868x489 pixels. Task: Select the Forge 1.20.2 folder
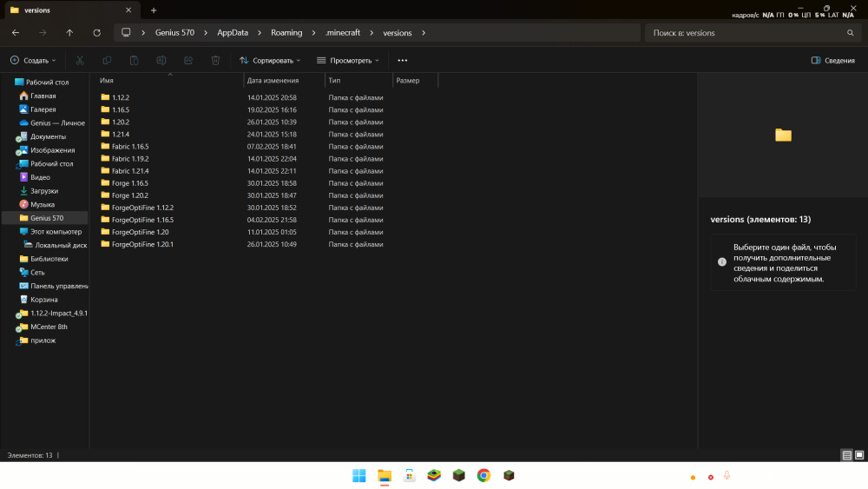(x=129, y=195)
